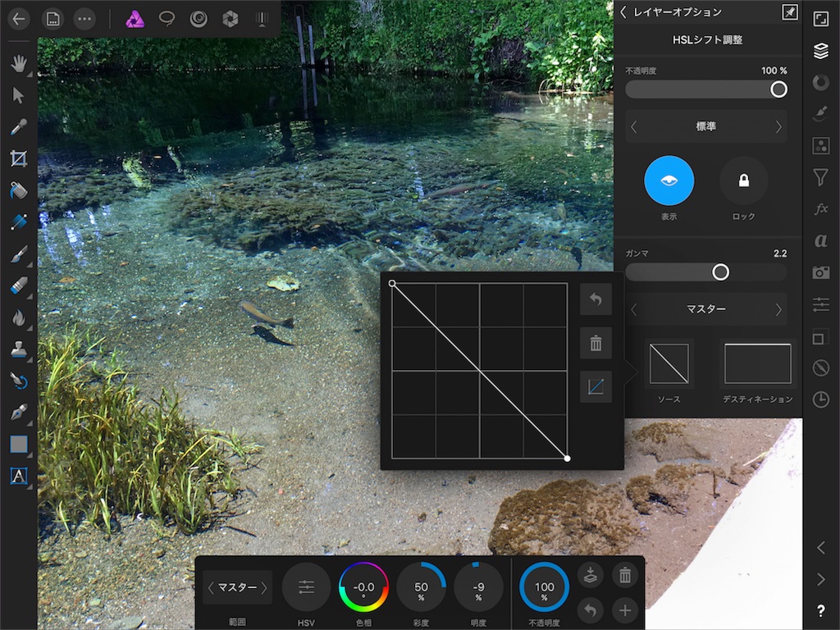Select the View hand tool
Image resolution: width=840 pixels, height=630 pixels.
[x=19, y=64]
